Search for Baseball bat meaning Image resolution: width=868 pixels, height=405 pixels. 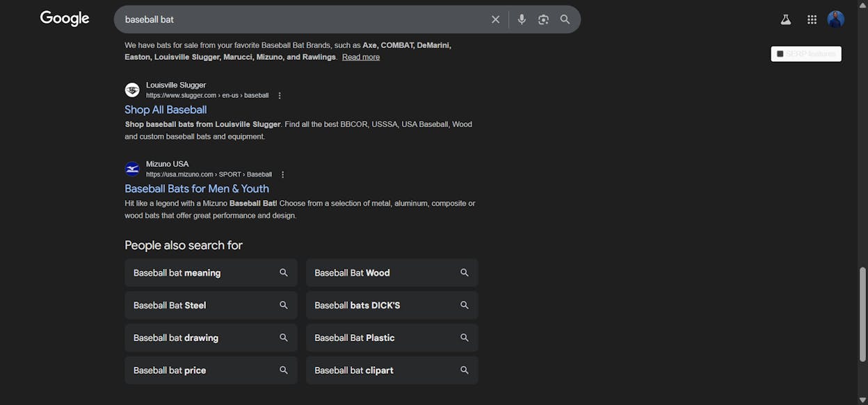click(211, 273)
